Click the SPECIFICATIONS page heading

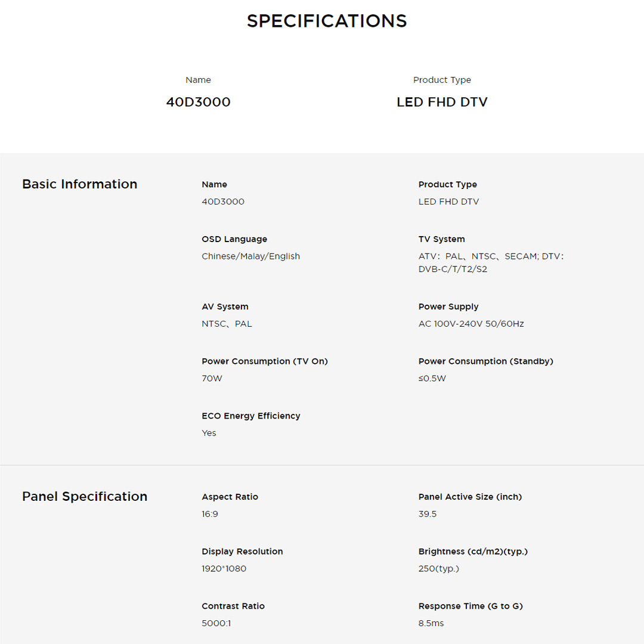[x=327, y=21]
